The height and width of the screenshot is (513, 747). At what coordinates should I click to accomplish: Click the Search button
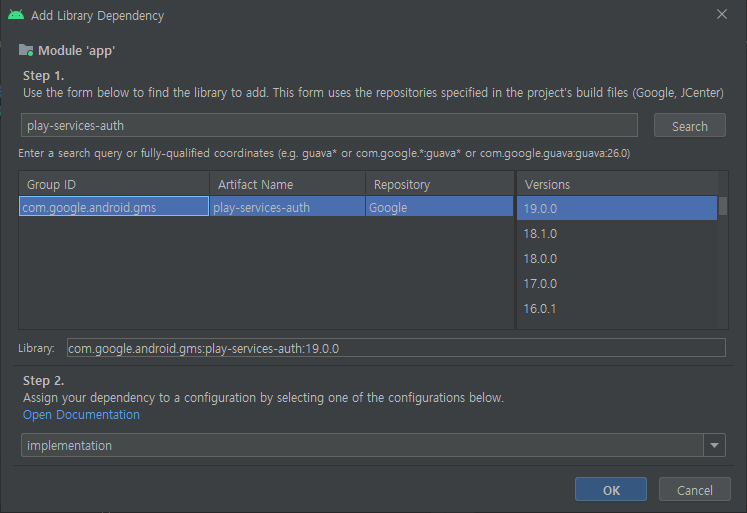[x=689, y=126]
